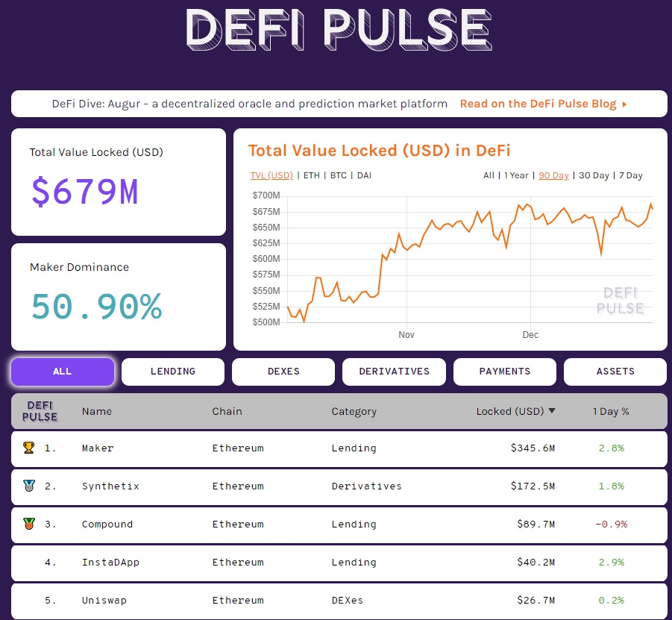672x620 pixels.
Task: Click the silver medal icon beside Synthetix
Action: [28, 486]
